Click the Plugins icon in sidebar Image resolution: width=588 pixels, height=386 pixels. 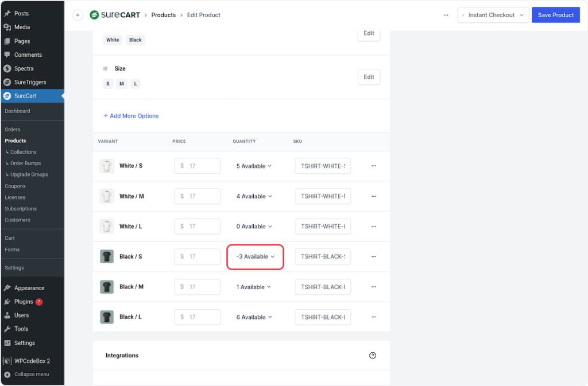point(7,302)
